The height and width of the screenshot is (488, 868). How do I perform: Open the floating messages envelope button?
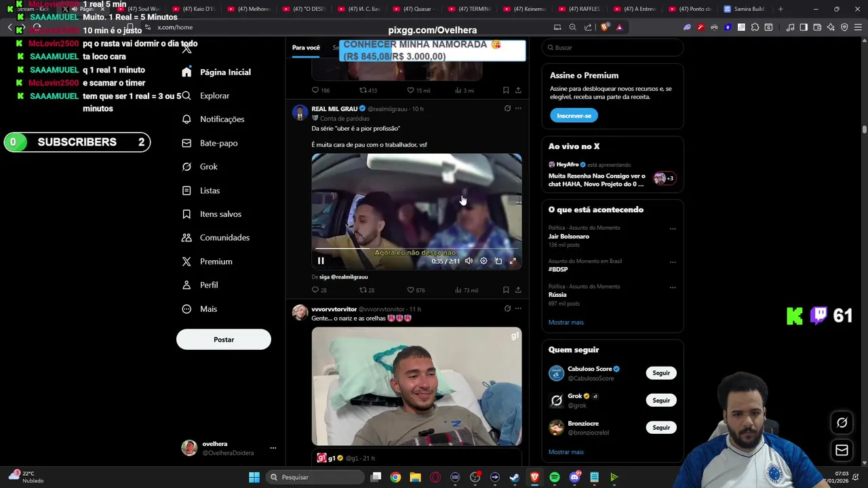[x=842, y=450]
